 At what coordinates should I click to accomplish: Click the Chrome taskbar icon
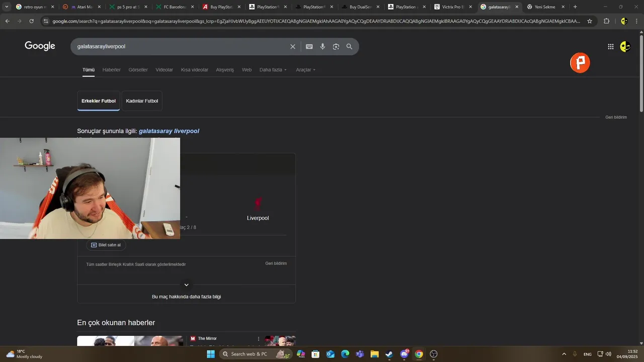pyautogui.click(x=419, y=354)
